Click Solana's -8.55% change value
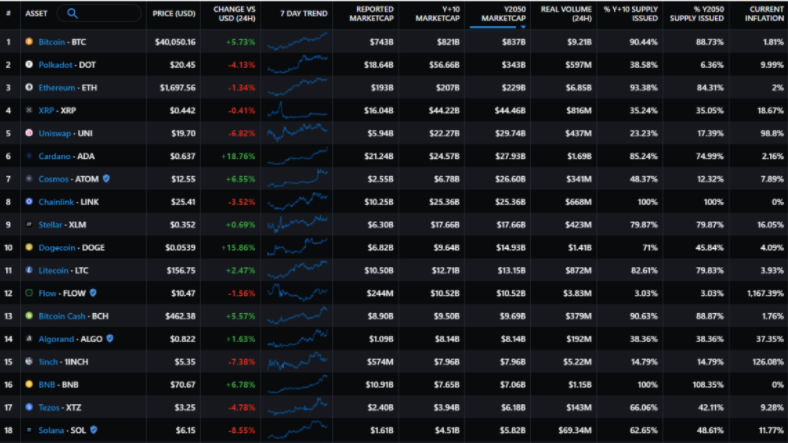The image size is (788, 443). pos(242,430)
